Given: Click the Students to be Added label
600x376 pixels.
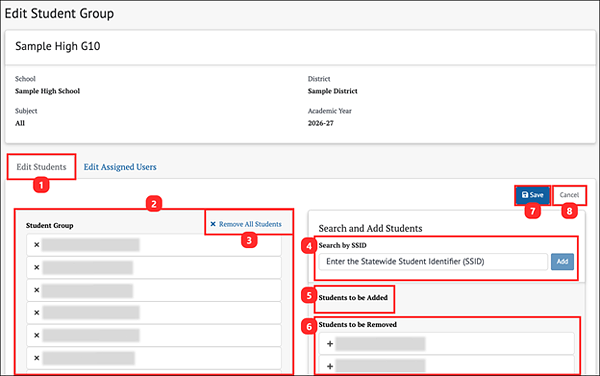Looking at the screenshot, I should (353, 298).
